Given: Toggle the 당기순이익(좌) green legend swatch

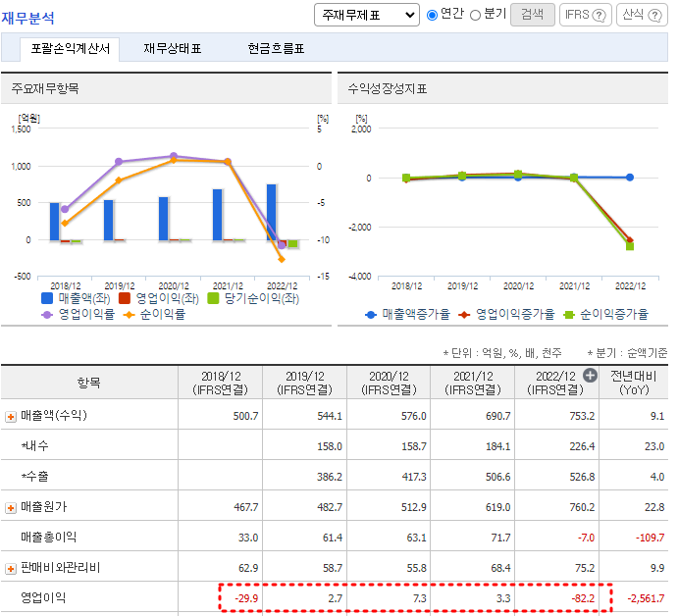Looking at the screenshot, I should tap(213, 298).
